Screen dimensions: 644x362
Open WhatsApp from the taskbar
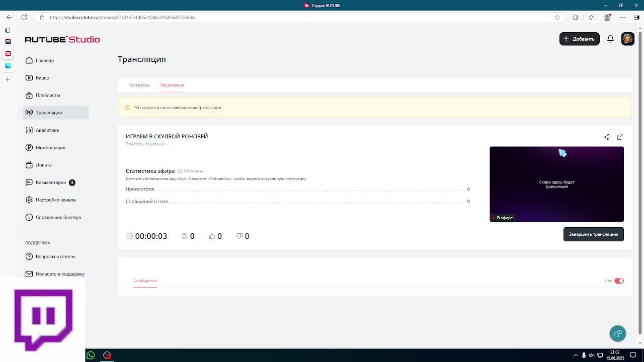(x=91, y=355)
